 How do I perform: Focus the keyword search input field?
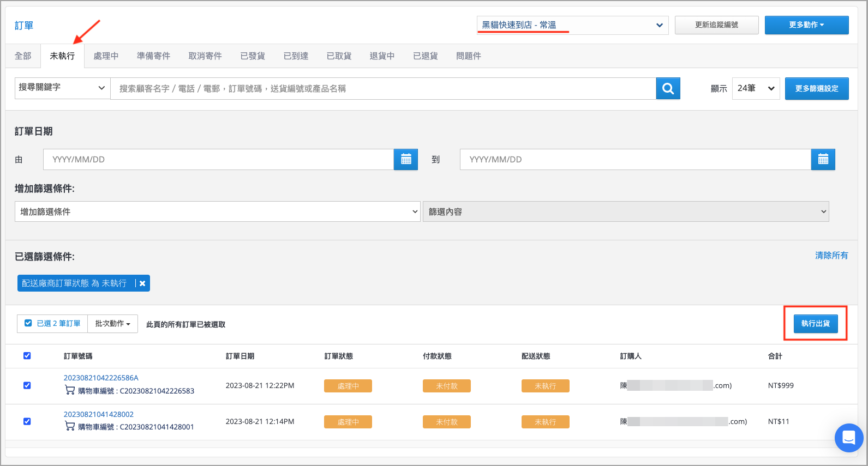pyautogui.click(x=383, y=88)
